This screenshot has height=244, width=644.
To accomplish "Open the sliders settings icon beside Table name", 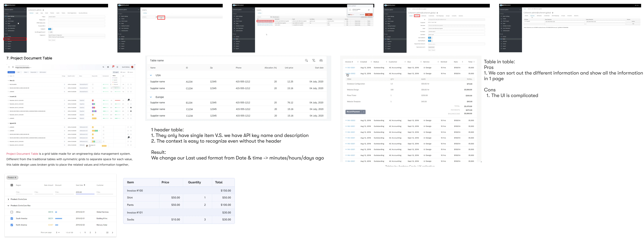I will pyautogui.click(x=321, y=60).
